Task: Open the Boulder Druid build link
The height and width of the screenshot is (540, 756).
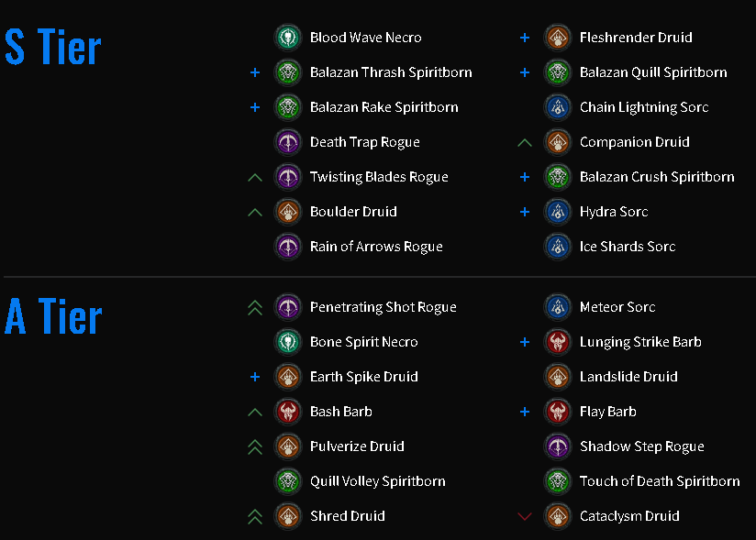Action: coord(353,212)
